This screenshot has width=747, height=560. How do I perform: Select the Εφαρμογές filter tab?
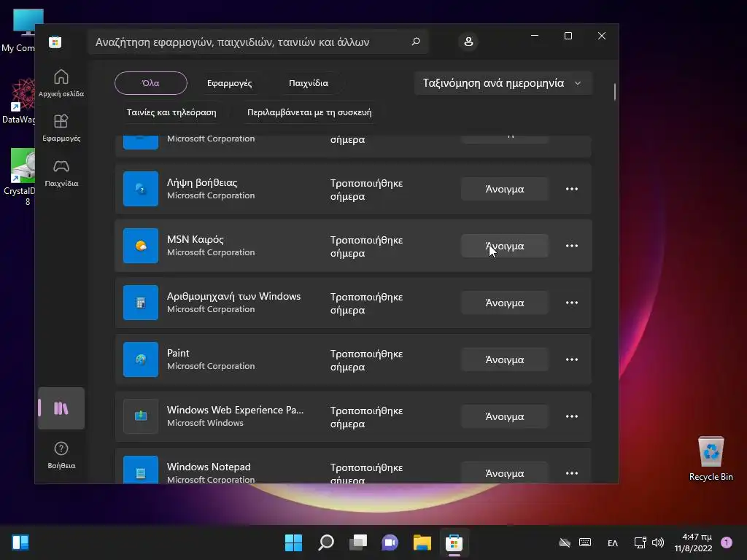[x=229, y=83]
